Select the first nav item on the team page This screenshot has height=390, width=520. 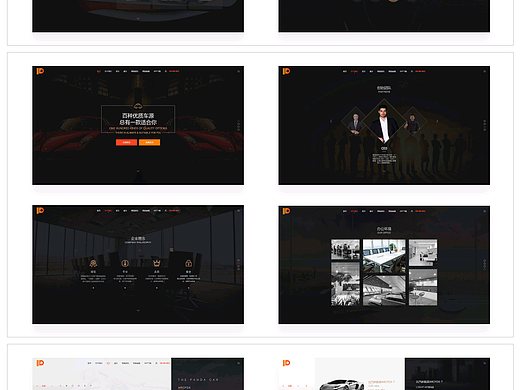345,71
